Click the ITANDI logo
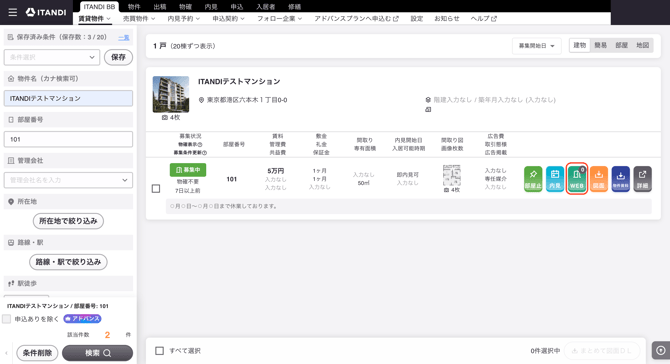 [46, 12]
